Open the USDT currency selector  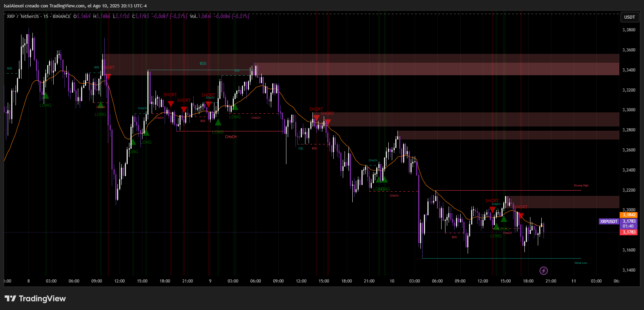pos(629,17)
